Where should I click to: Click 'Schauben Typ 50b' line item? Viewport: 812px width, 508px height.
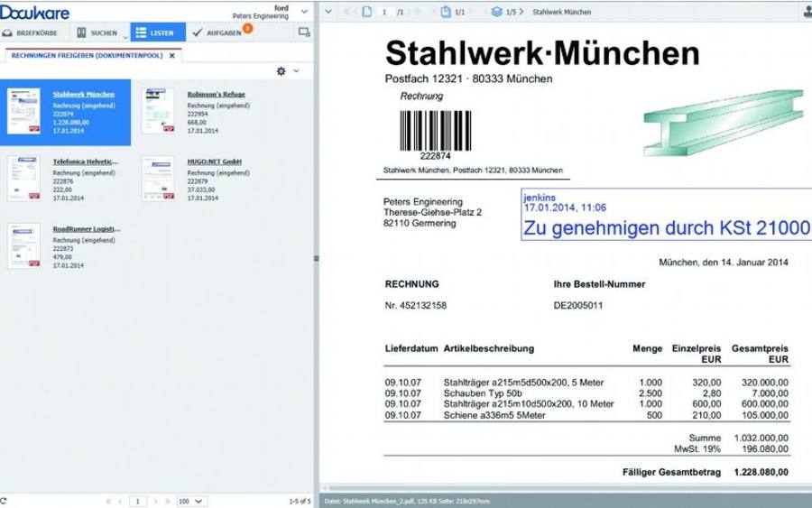[483, 393]
